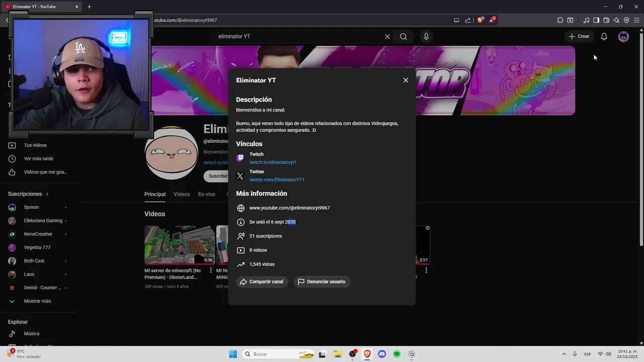Open the twitch.tv/eliminatoryt1 link
This screenshot has width=644, height=362.
pos(273,162)
